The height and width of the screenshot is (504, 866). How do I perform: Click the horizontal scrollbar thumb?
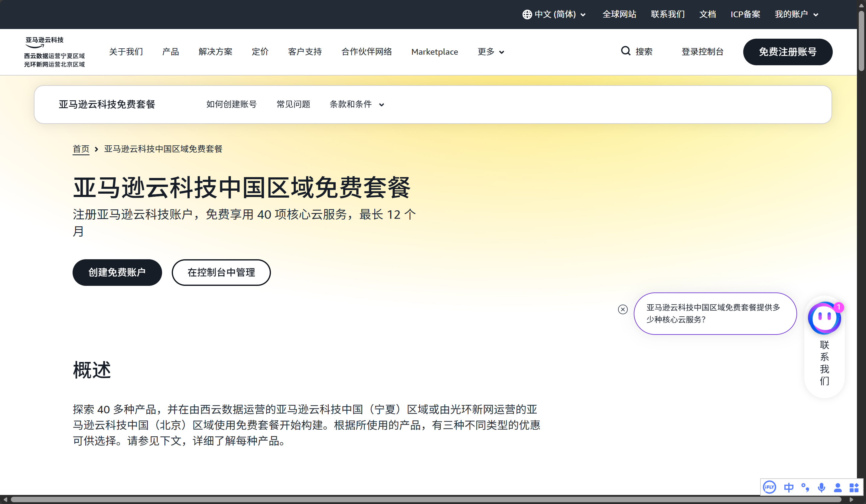pyautogui.click(x=426, y=499)
